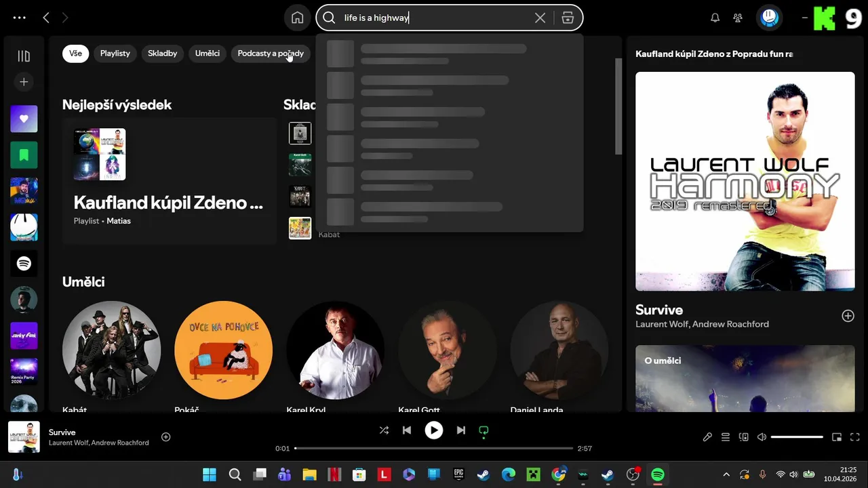Select the Playlisty filter chip
The width and height of the screenshot is (868, 488).
tap(115, 54)
